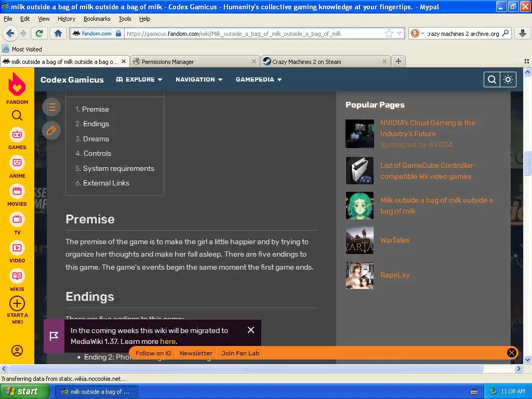Open the File menu
Viewport: 532px width, 399px height.
tap(8, 19)
